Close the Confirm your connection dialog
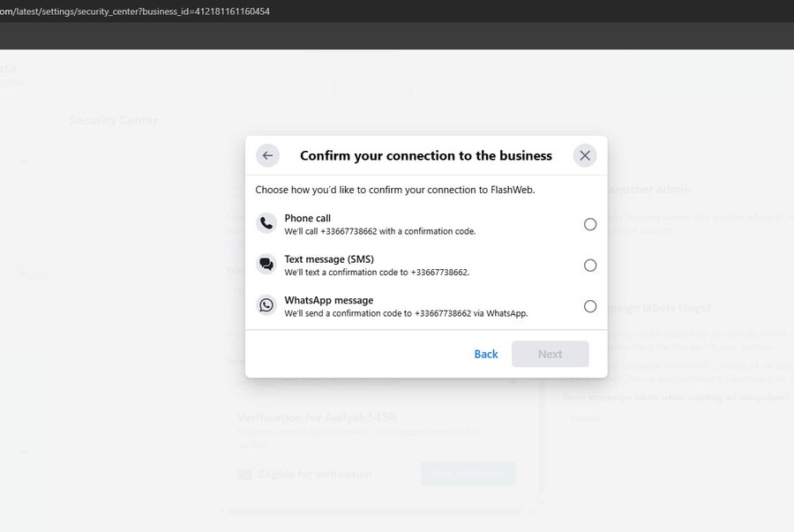This screenshot has width=794, height=532. pyautogui.click(x=585, y=155)
